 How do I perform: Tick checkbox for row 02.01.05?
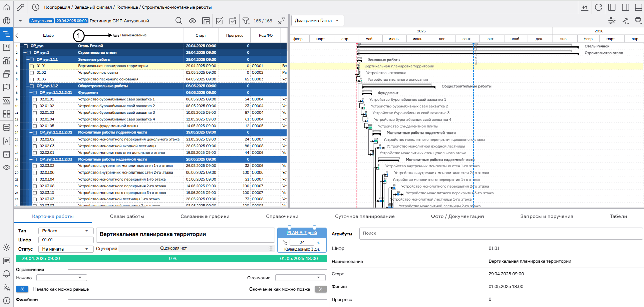35,126
